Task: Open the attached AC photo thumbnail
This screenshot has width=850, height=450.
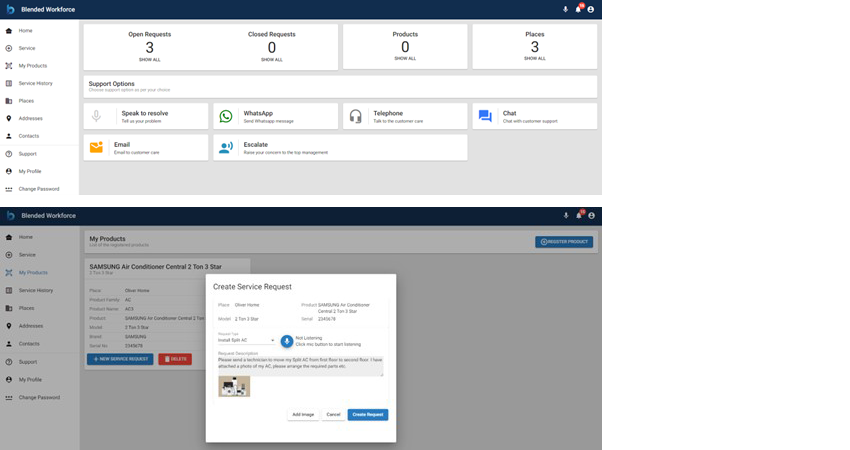Action: tap(234, 386)
